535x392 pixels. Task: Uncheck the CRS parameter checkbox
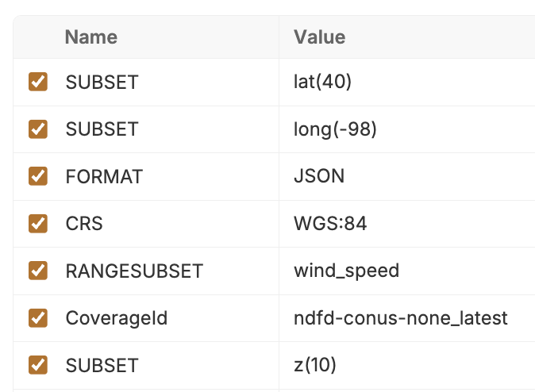[x=38, y=224]
